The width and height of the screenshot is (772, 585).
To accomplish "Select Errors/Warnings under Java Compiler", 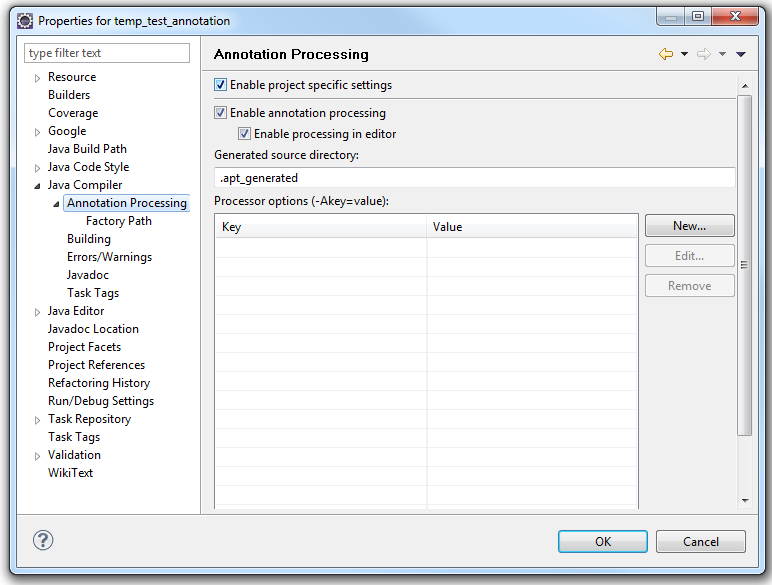I will click(109, 257).
